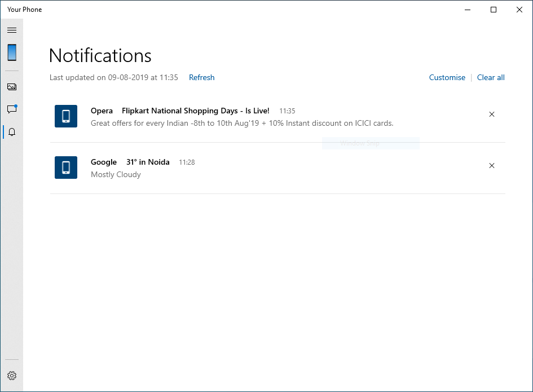Click the phone device icon in sidebar
The height and width of the screenshot is (392, 533).
pos(12,52)
